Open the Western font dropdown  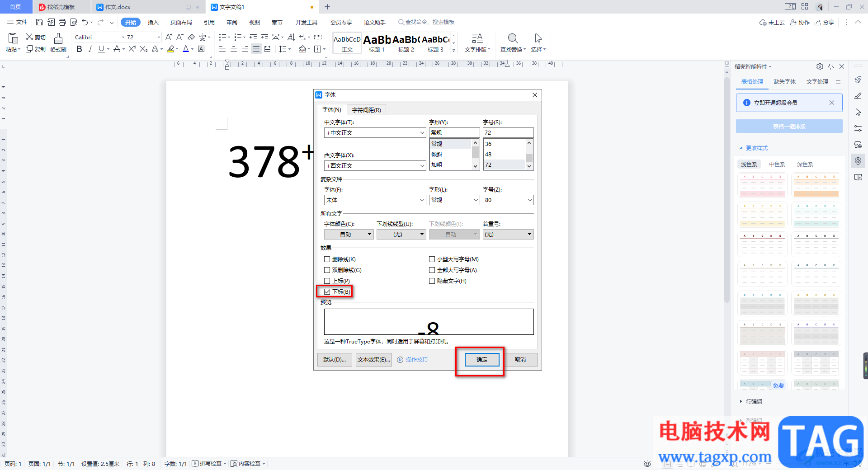pos(422,166)
